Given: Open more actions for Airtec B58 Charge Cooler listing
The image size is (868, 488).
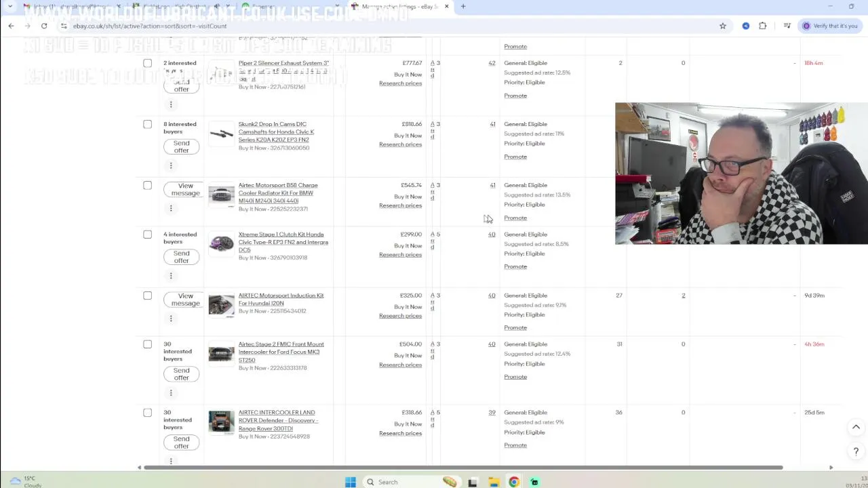Looking at the screenshot, I should coord(171,208).
